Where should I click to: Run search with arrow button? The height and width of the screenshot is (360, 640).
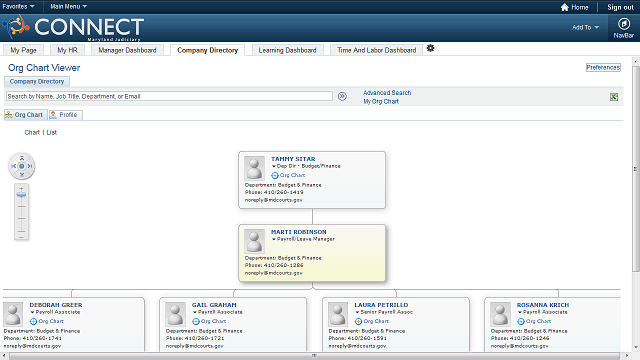pos(342,96)
